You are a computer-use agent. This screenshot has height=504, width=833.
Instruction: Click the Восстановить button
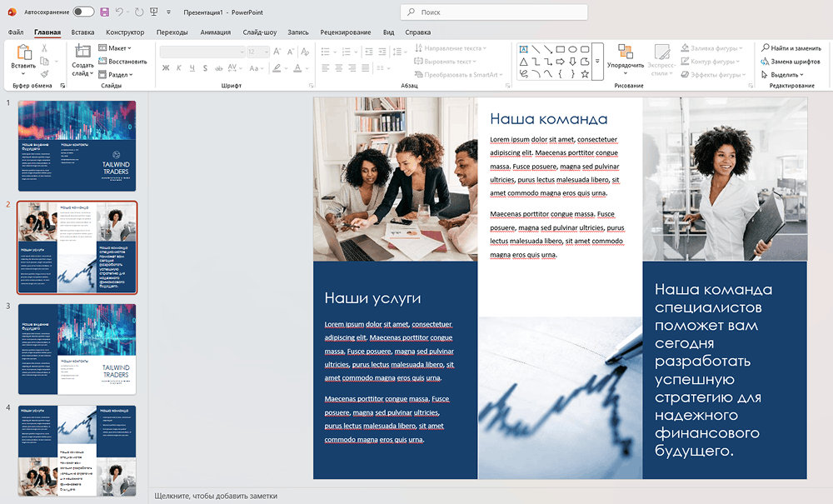[x=122, y=62]
